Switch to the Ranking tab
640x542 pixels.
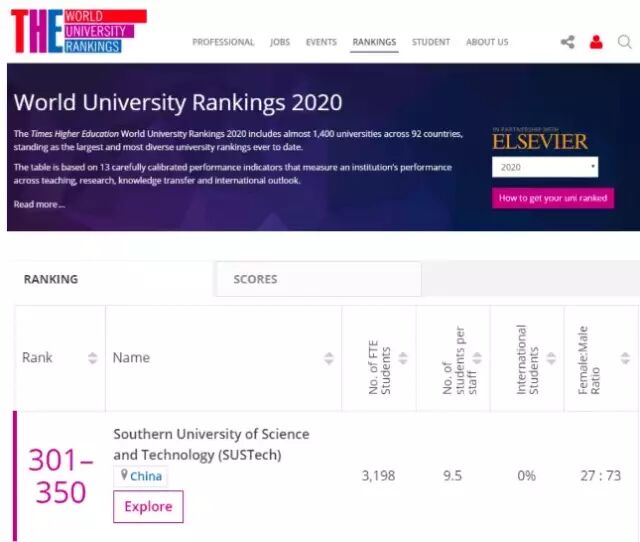pyautogui.click(x=110, y=279)
